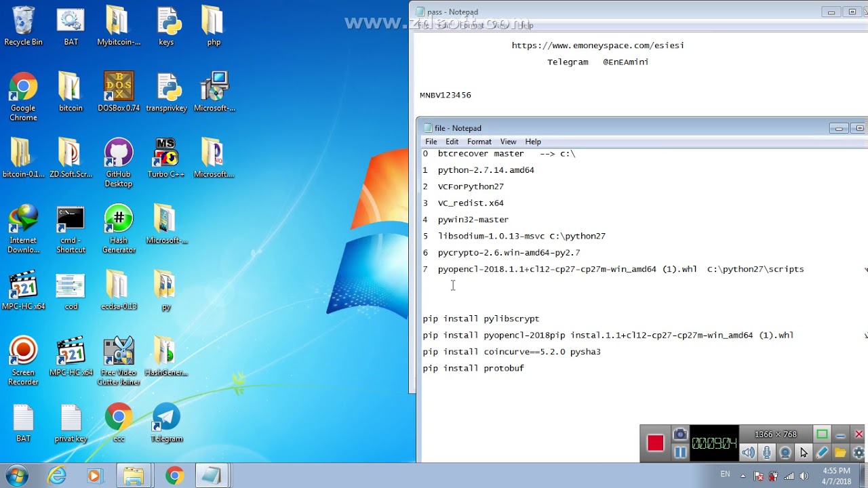Select the ZD.Soft.Scr... folder icon
This screenshot has width=868, height=488.
click(71, 158)
